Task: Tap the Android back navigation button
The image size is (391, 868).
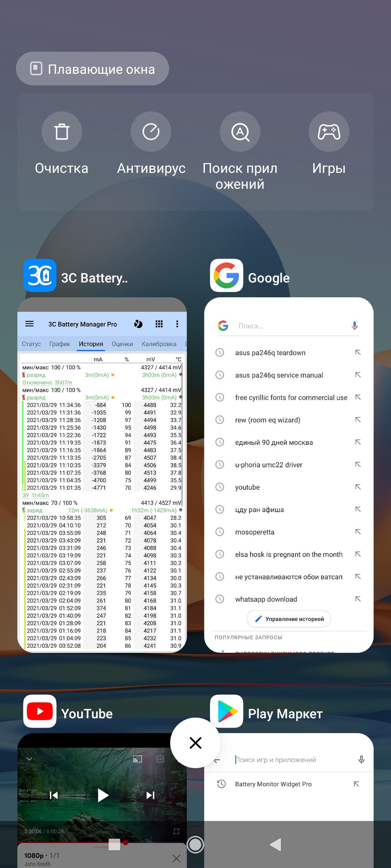Action: click(276, 844)
